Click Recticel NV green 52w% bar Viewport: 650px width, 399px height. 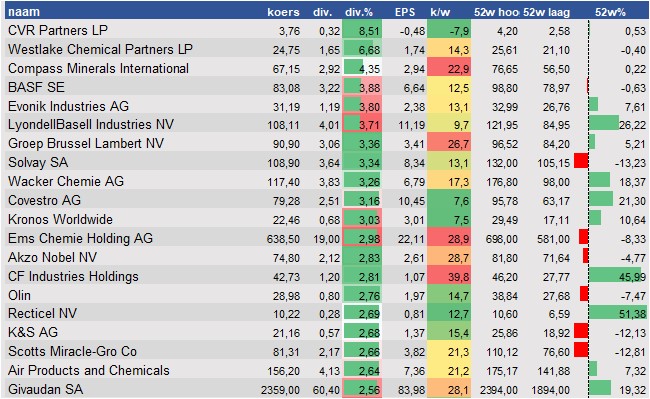coord(617,313)
